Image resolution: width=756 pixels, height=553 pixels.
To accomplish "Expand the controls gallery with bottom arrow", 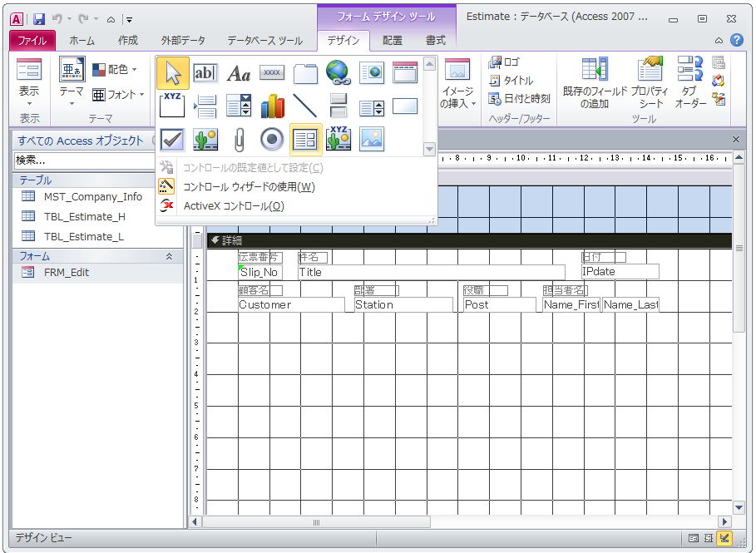I will click(429, 149).
